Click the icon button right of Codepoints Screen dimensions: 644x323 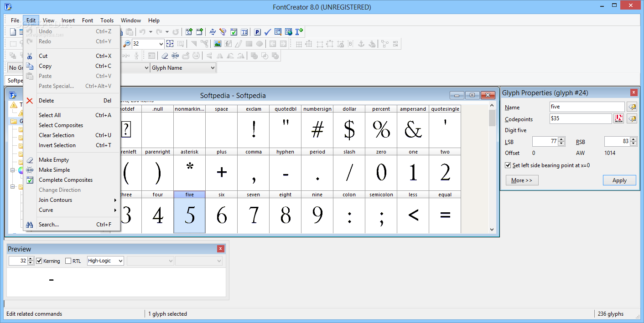tap(632, 119)
